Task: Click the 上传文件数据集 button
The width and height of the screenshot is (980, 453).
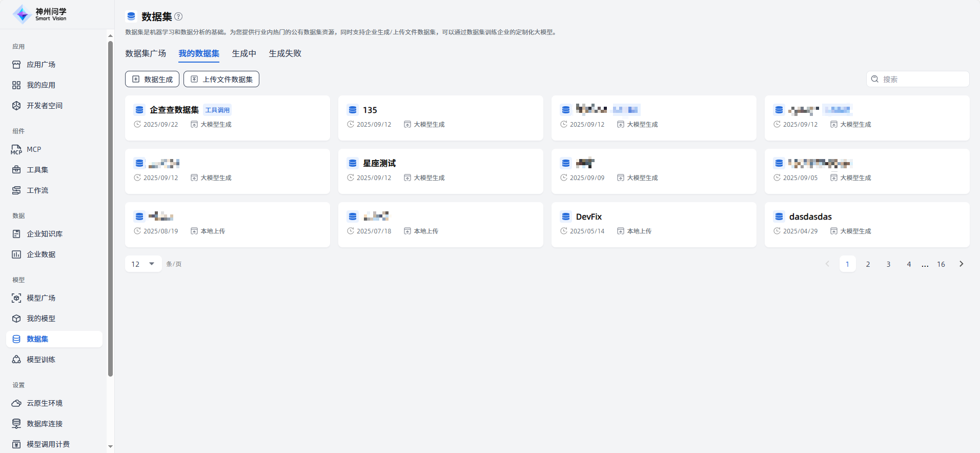Action: (x=221, y=79)
